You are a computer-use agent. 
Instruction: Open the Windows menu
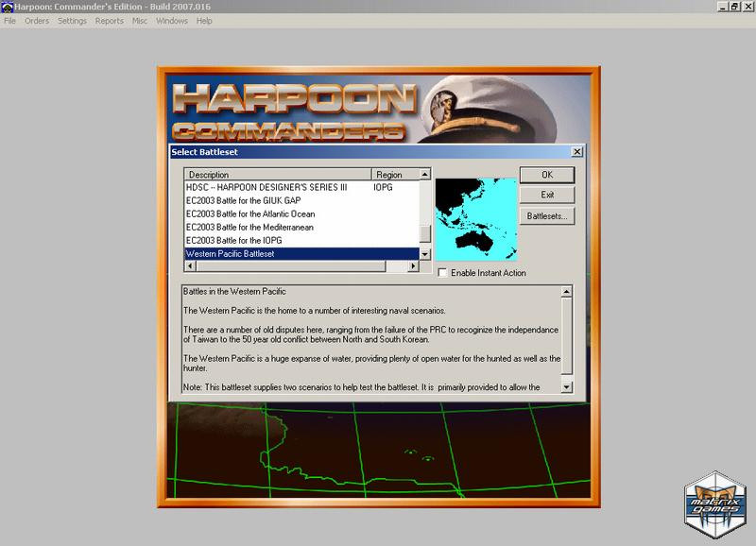[172, 21]
